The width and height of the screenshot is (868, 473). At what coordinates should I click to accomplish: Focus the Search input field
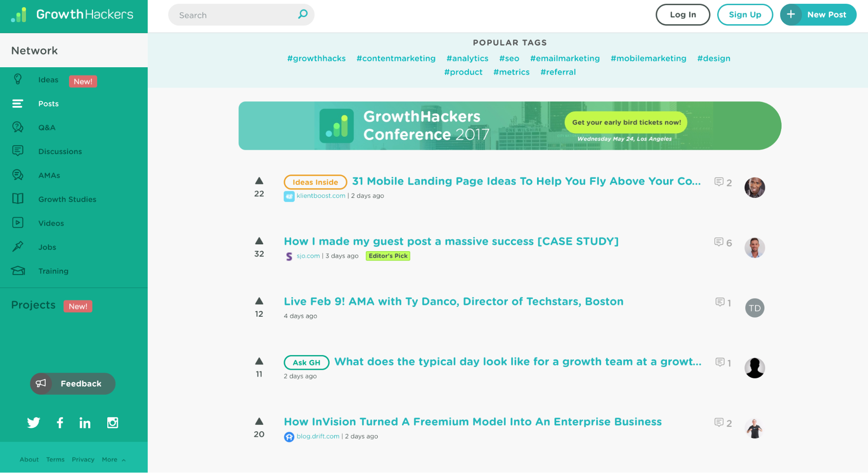(241, 15)
